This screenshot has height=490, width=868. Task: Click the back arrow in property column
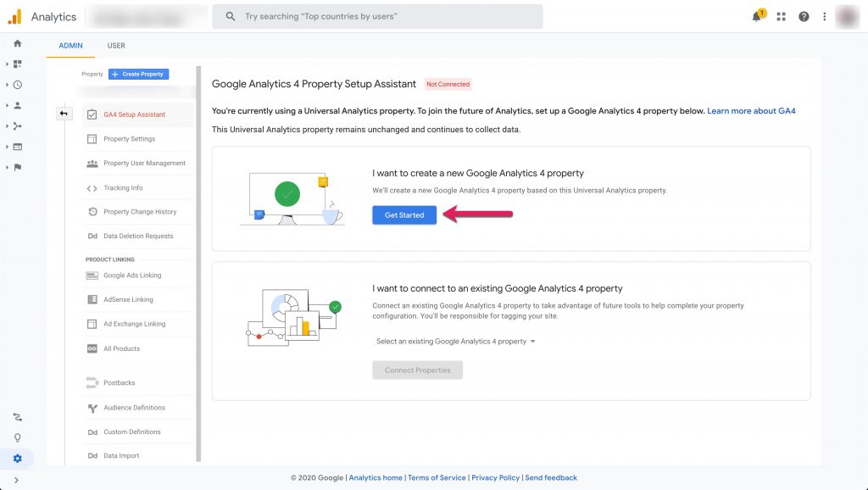point(64,114)
